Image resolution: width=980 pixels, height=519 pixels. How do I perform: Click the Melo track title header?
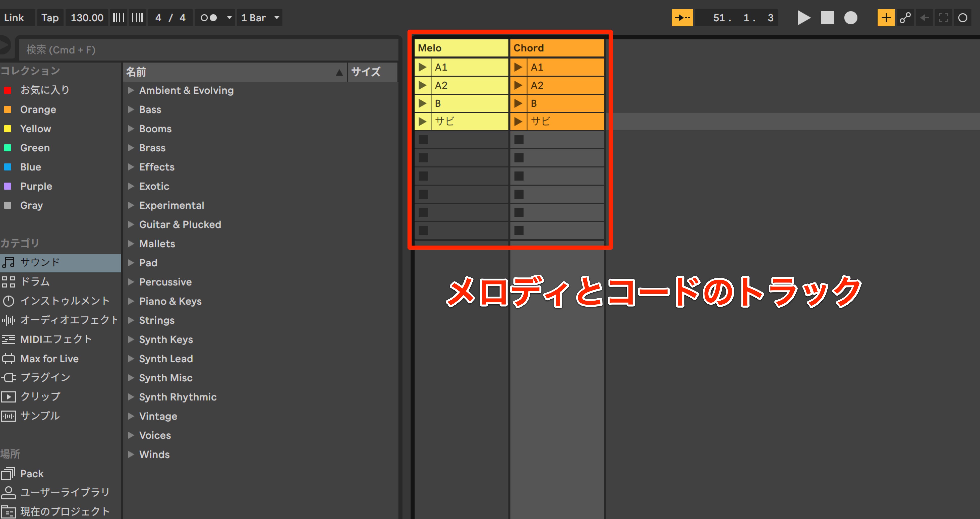461,48
